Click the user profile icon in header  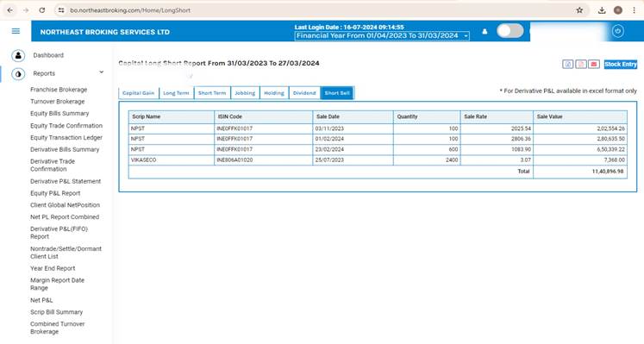[485, 31]
